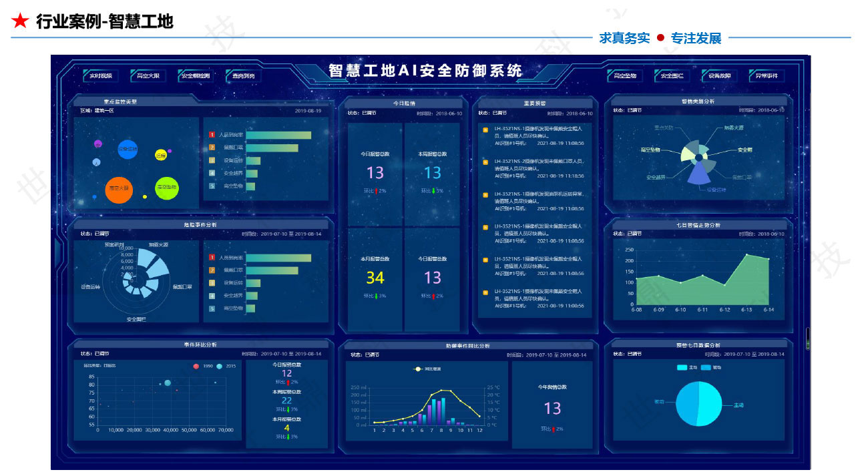Click the blue 设备运转 bubble

(x=127, y=150)
